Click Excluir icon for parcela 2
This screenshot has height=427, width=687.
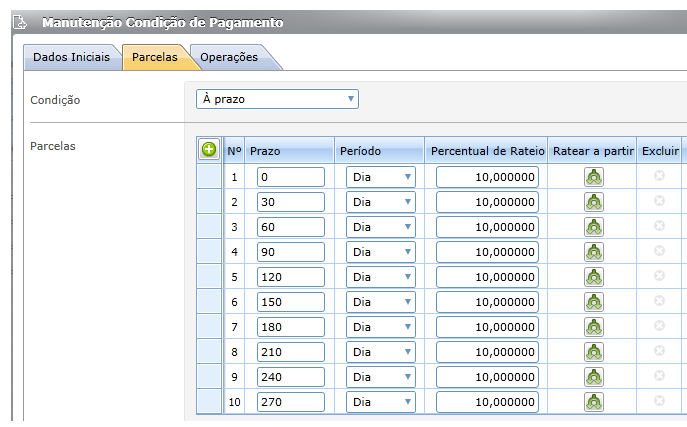click(659, 201)
